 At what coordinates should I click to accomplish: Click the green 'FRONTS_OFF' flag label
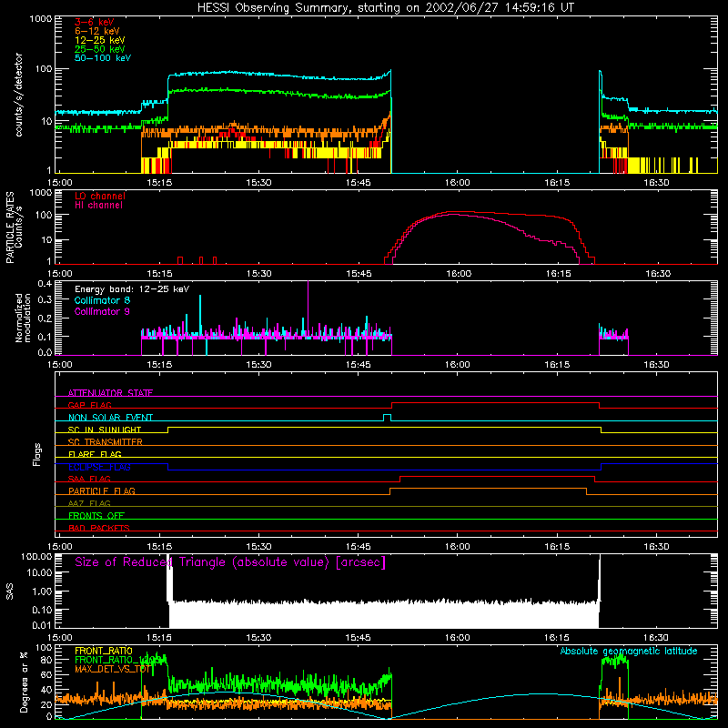pos(96,515)
